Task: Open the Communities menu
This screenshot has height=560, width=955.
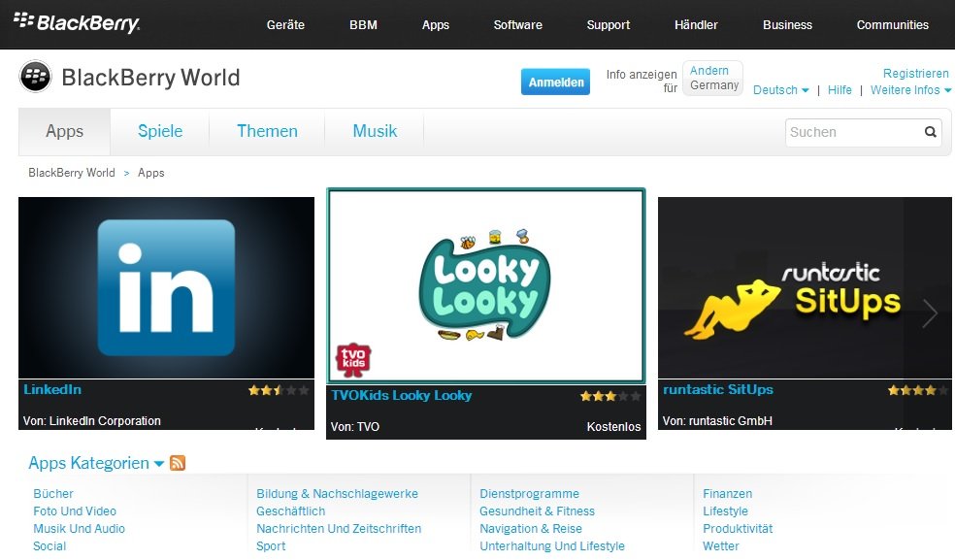Action: (x=892, y=25)
